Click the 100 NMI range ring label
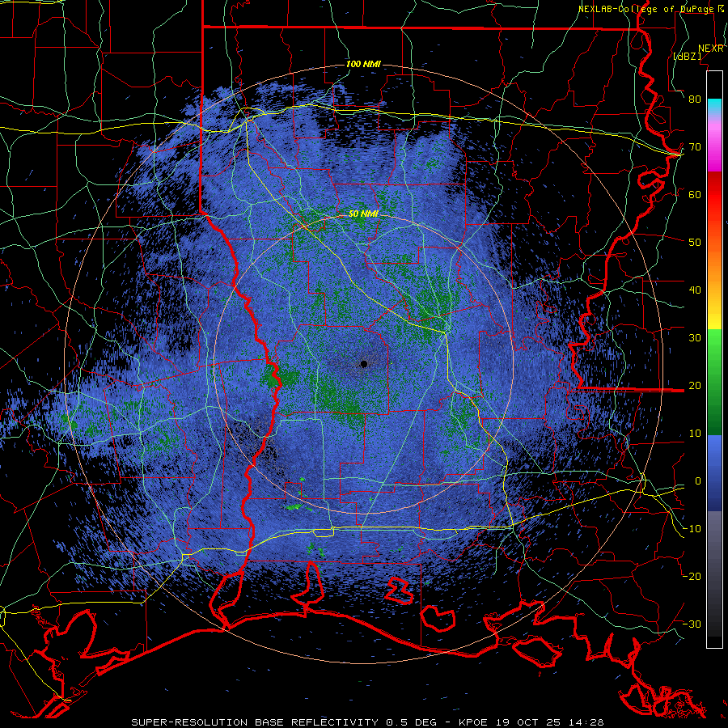This screenshot has width=728, height=728. click(x=363, y=64)
